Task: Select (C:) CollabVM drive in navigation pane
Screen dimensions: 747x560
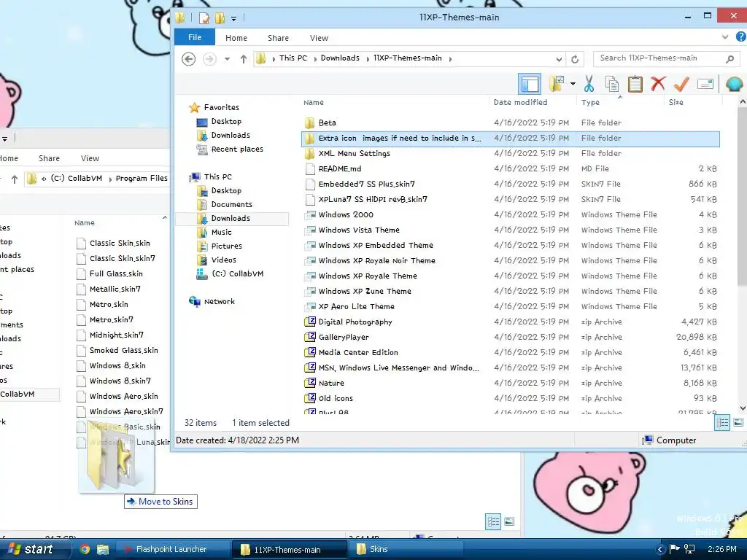Action: click(237, 274)
